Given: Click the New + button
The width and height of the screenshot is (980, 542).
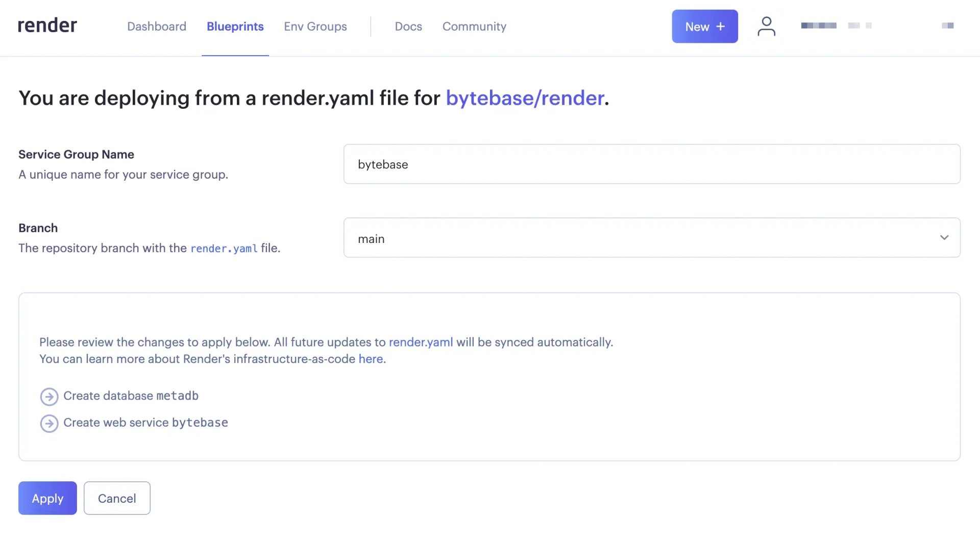Looking at the screenshot, I should coord(704,27).
